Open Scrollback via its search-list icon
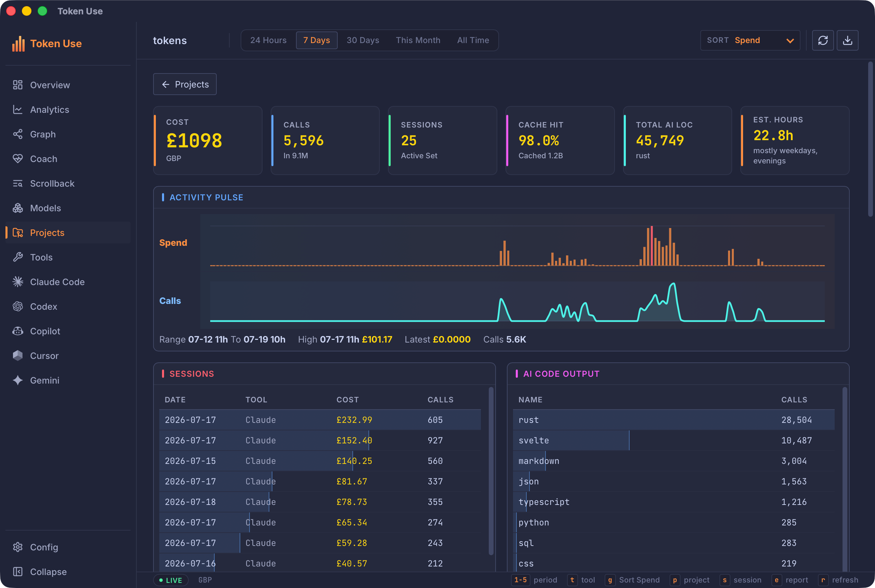The image size is (875, 588). click(18, 183)
